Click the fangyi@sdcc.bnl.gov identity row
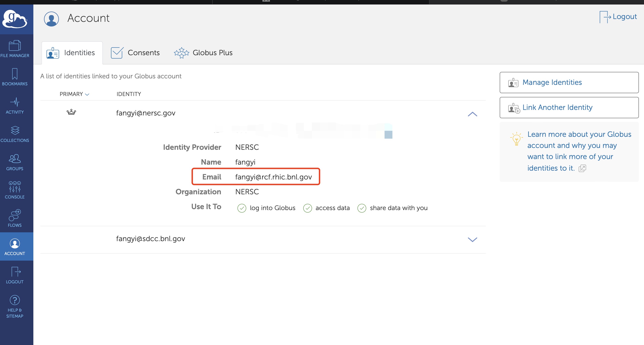This screenshot has width=644, height=345. (263, 240)
